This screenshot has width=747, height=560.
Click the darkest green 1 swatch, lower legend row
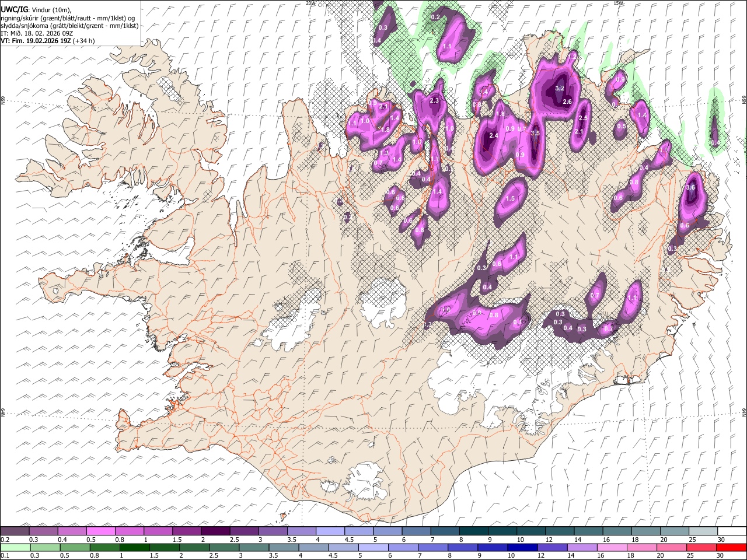coord(135,547)
